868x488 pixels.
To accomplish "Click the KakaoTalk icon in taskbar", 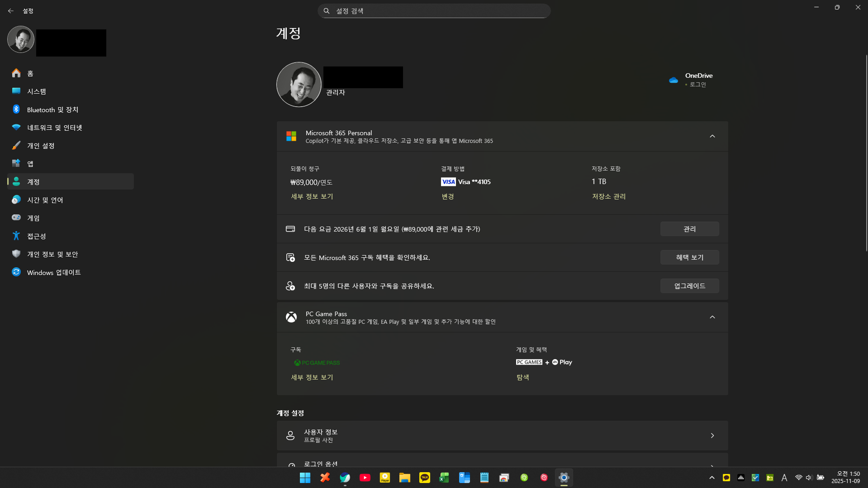I will tap(424, 478).
